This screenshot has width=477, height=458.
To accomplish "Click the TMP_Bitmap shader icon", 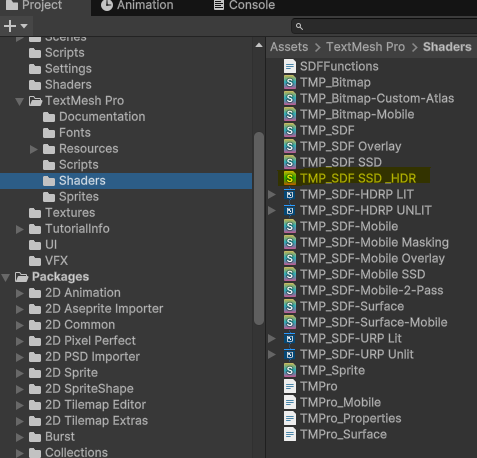I will (290, 82).
